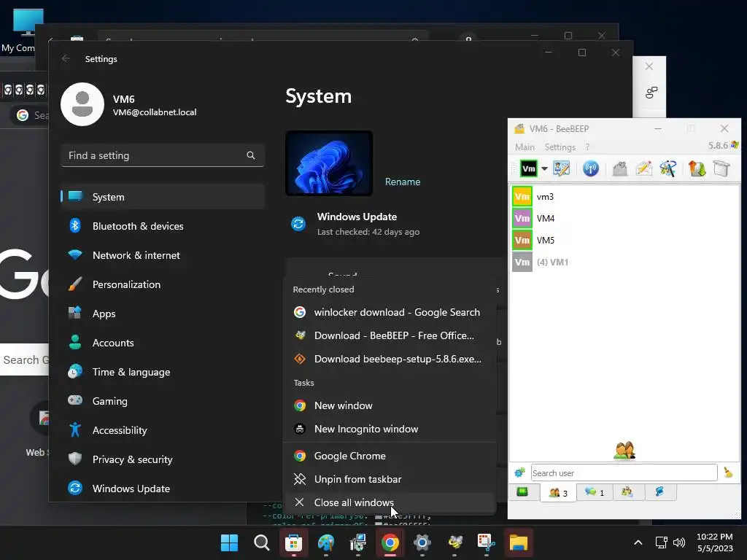This screenshot has height=560, width=747.
Task: Switch to the green screen tab in BeeBEEP
Action: tap(522, 492)
